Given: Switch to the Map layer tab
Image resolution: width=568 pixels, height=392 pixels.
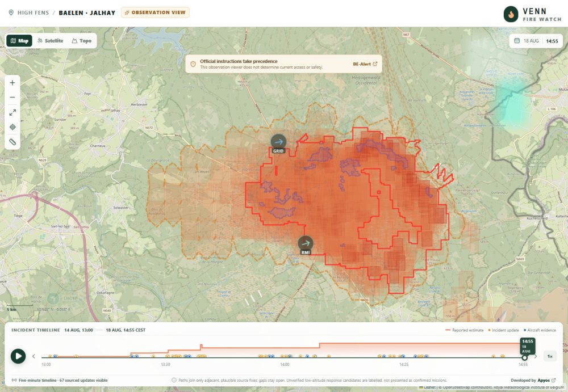Looking at the screenshot, I should (x=19, y=41).
